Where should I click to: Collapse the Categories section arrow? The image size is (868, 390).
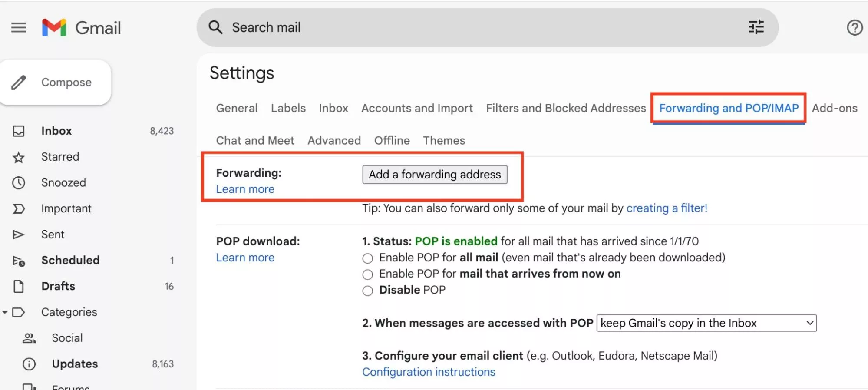(x=5, y=312)
